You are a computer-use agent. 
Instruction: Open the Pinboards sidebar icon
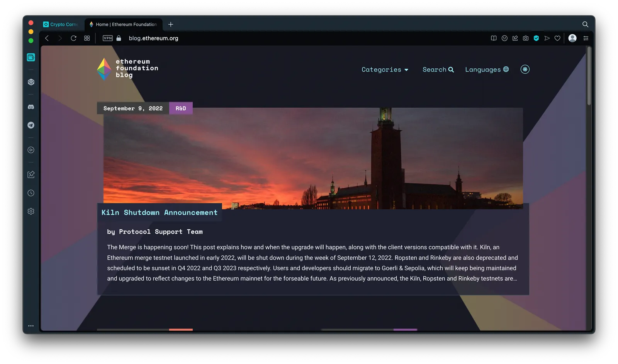(x=31, y=174)
